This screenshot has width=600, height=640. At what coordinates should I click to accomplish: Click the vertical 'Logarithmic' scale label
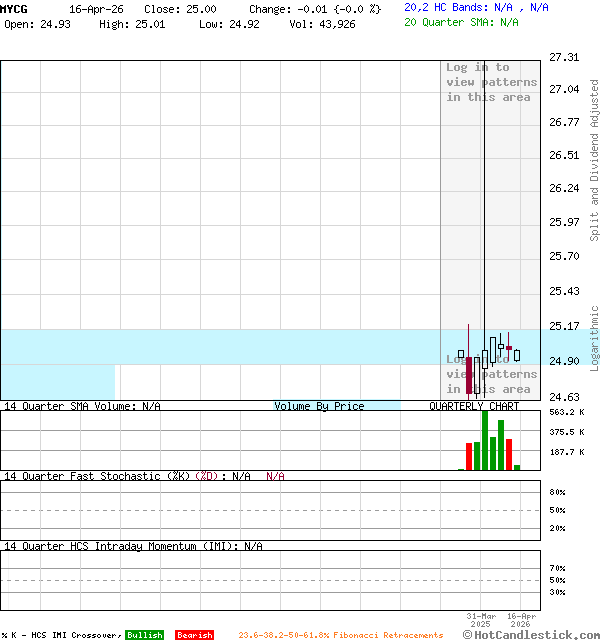[594, 338]
